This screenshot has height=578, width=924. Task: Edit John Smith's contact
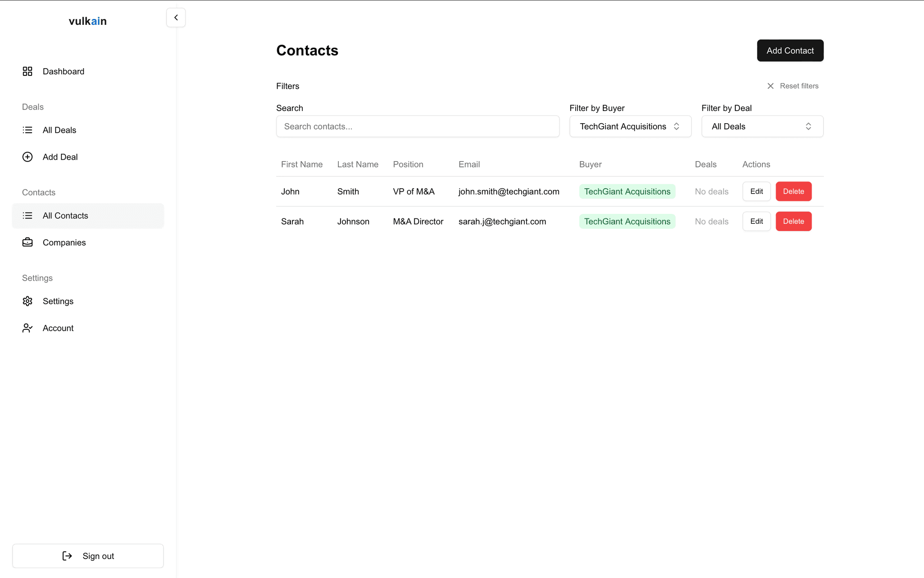click(x=756, y=191)
